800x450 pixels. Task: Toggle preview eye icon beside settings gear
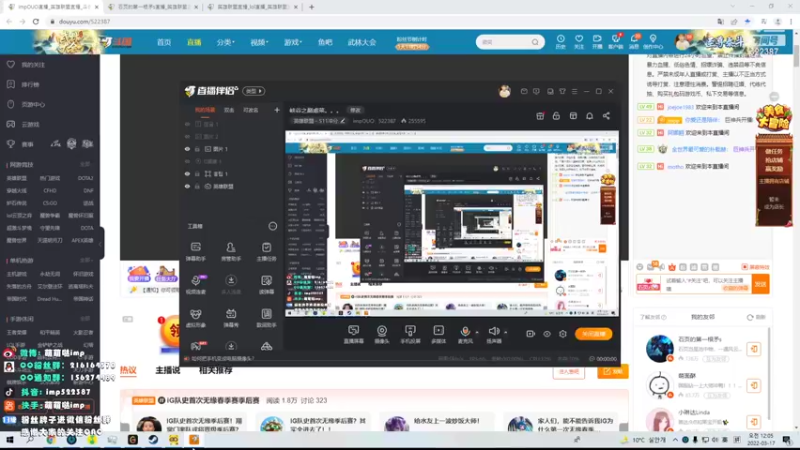pyautogui.click(x=546, y=334)
